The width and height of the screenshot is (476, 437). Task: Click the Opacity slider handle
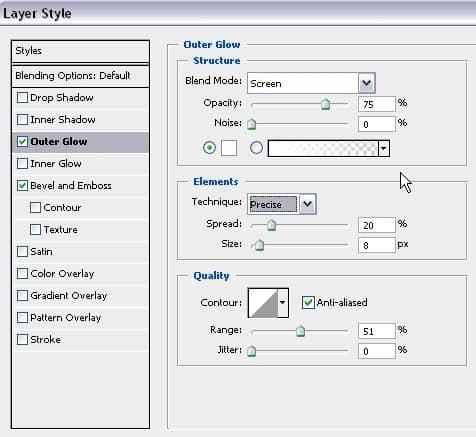point(325,104)
